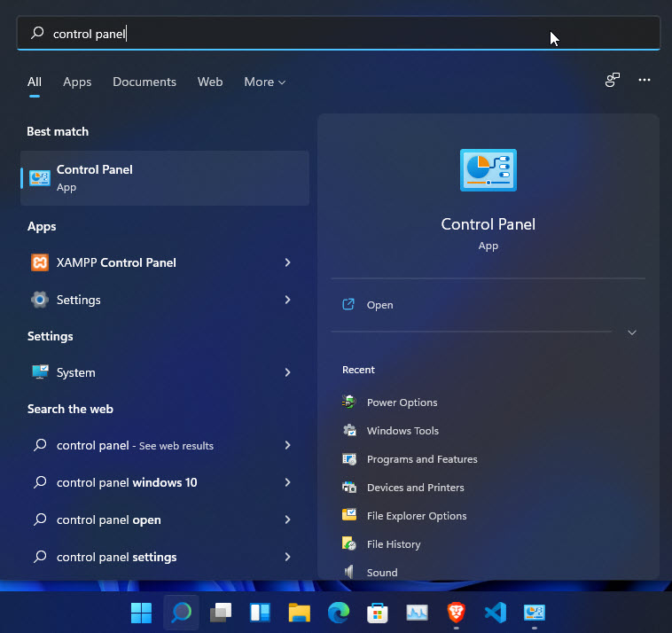Click the Sound speaker icon

coord(349,571)
